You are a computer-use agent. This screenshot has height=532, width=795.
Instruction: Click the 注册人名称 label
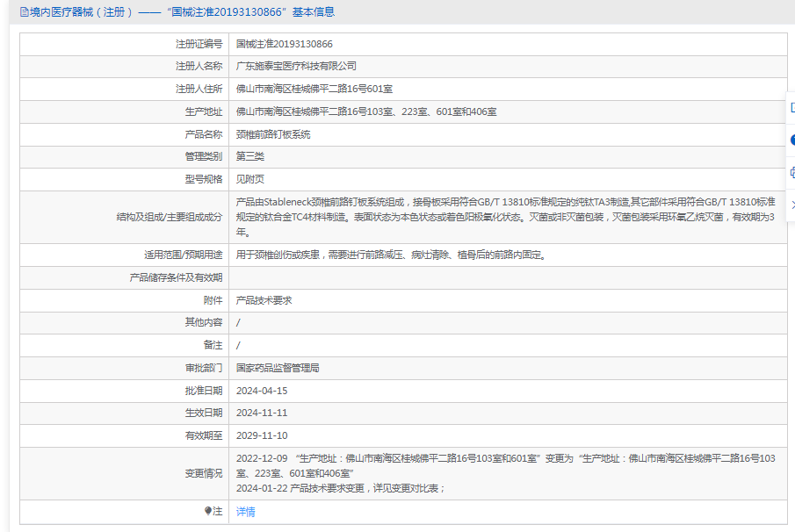click(x=199, y=66)
